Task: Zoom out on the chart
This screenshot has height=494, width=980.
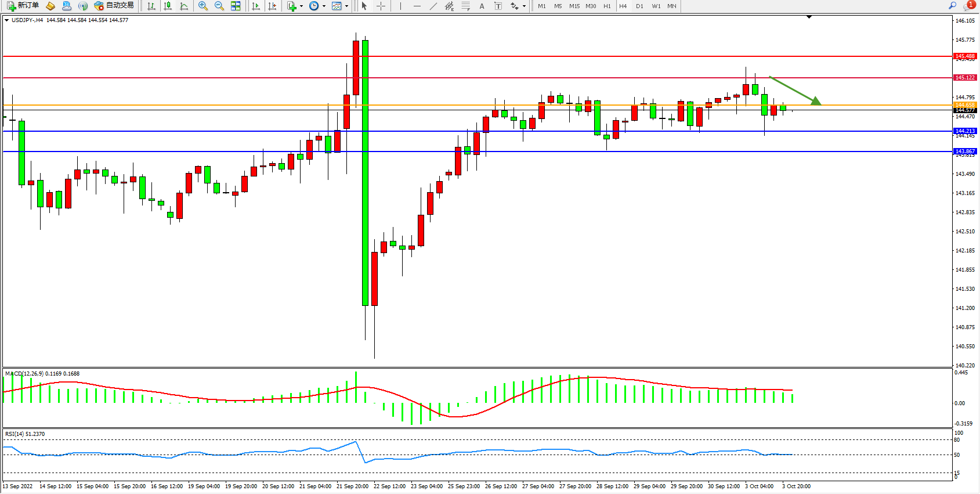Action: coord(219,6)
